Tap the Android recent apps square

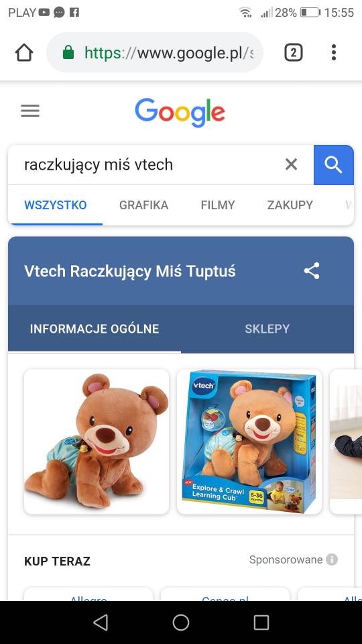[261, 623]
